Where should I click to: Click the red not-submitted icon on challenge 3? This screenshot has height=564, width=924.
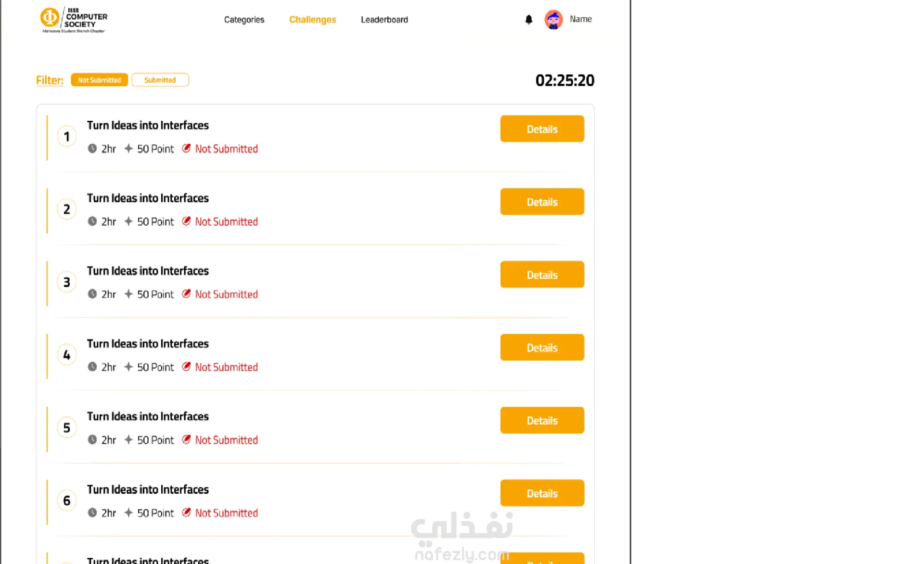(186, 294)
